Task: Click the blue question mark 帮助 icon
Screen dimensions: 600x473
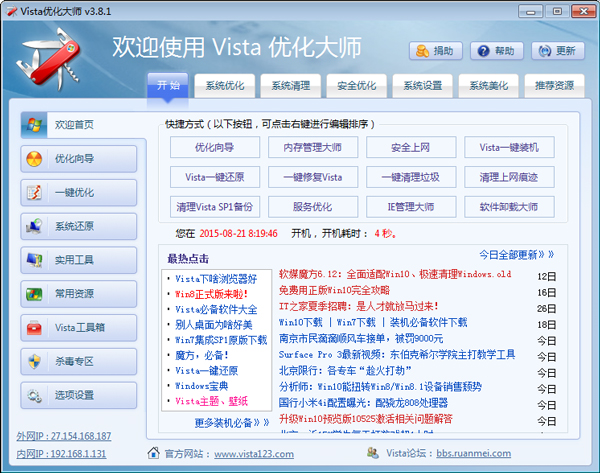Action: [x=483, y=51]
